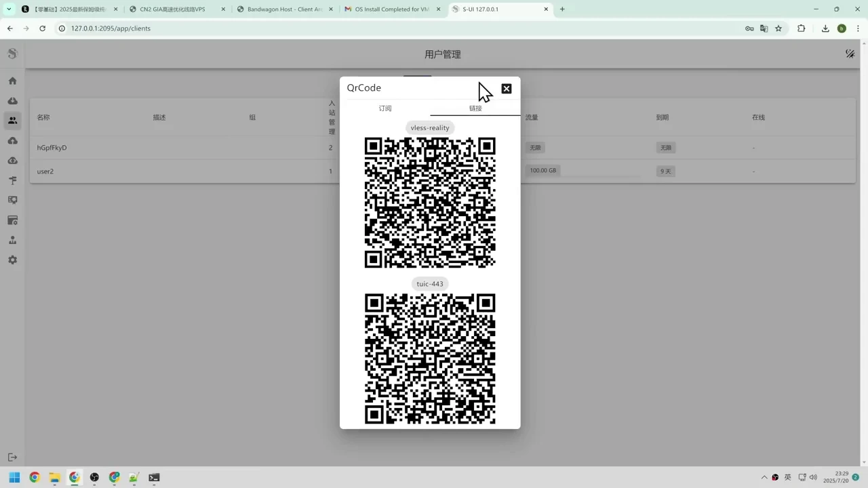This screenshot has width=868, height=488.
Task: Click 无限 expiry chip of hGpfFkyD
Action: click(666, 148)
